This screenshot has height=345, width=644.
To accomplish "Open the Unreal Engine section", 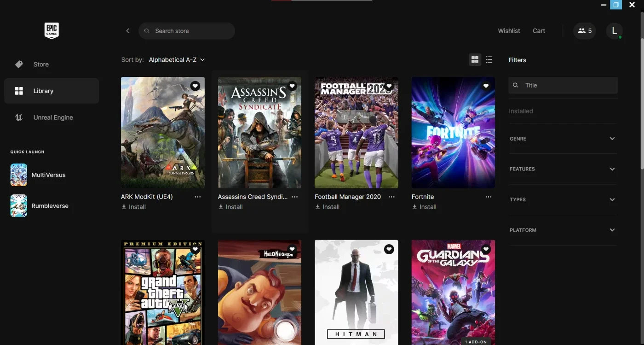I will [x=52, y=117].
